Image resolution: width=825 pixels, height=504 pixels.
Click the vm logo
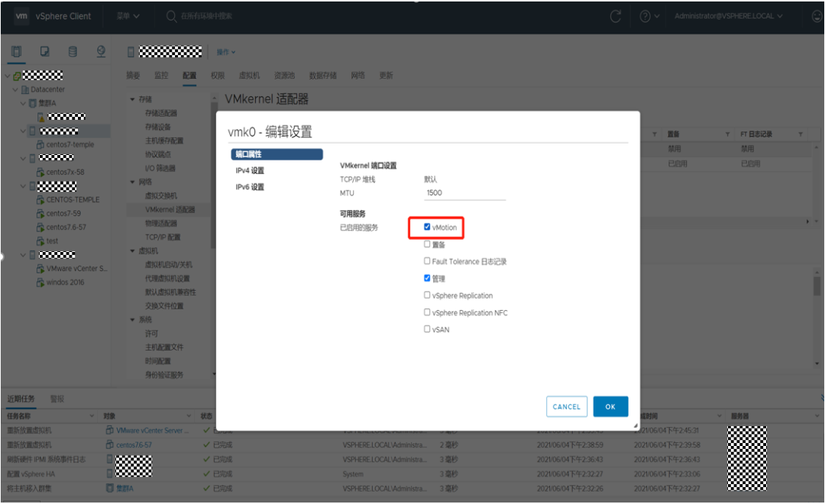(21, 16)
